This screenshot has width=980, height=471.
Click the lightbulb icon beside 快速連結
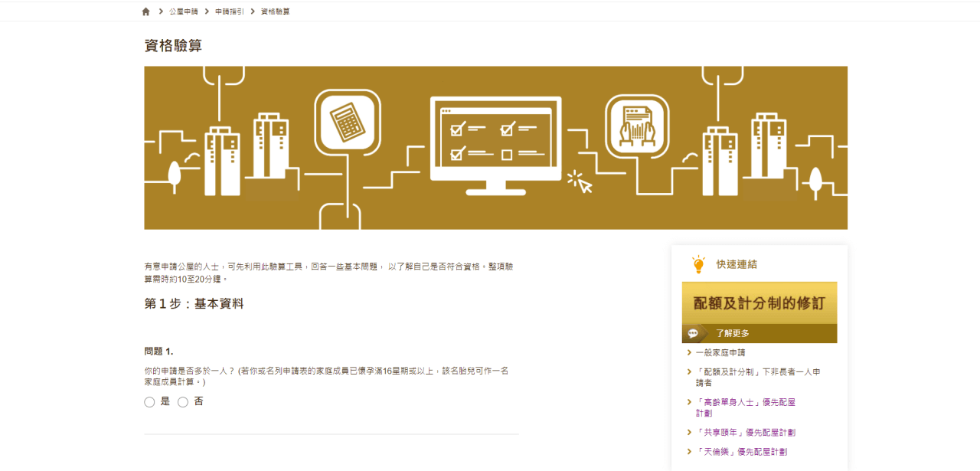tap(698, 264)
